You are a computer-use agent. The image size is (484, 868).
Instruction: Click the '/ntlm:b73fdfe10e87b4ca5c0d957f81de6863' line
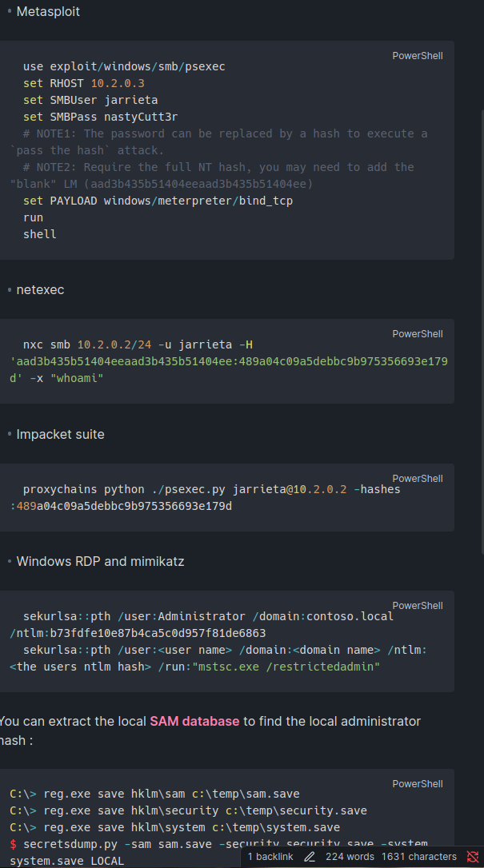(138, 633)
